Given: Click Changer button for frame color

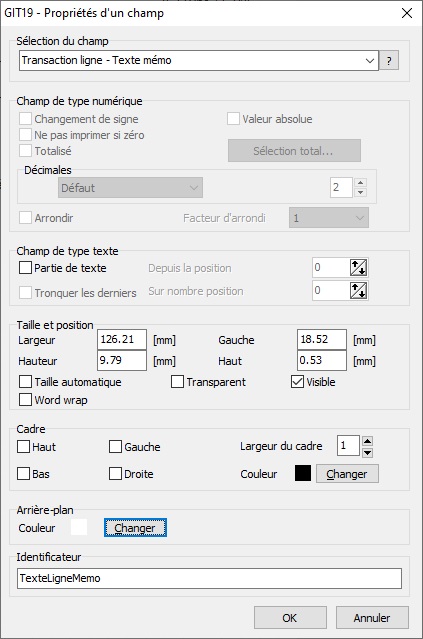Looking at the screenshot, I should (347, 474).
